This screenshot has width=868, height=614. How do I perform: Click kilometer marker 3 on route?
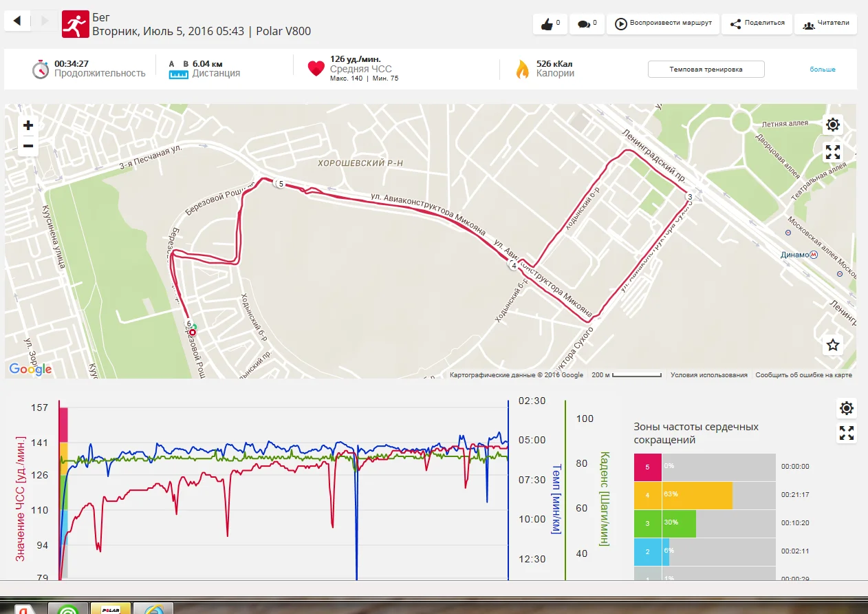click(x=689, y=198)
